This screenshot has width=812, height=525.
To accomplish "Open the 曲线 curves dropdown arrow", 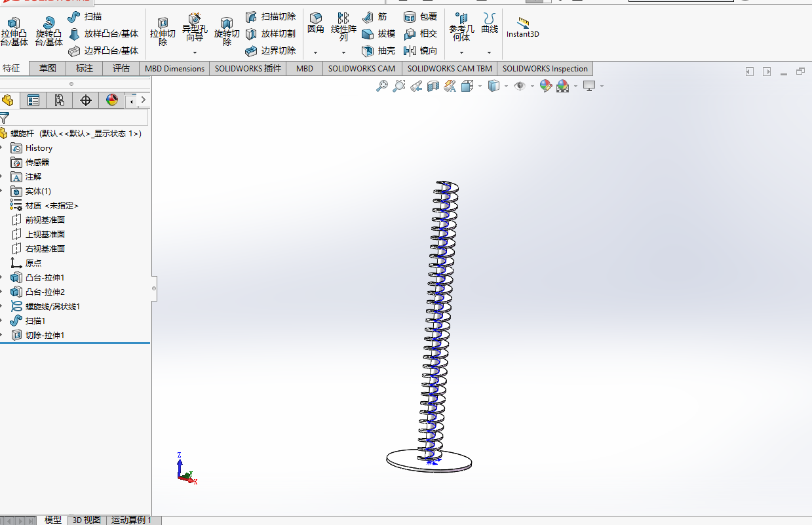I will (x=489, y=52).
